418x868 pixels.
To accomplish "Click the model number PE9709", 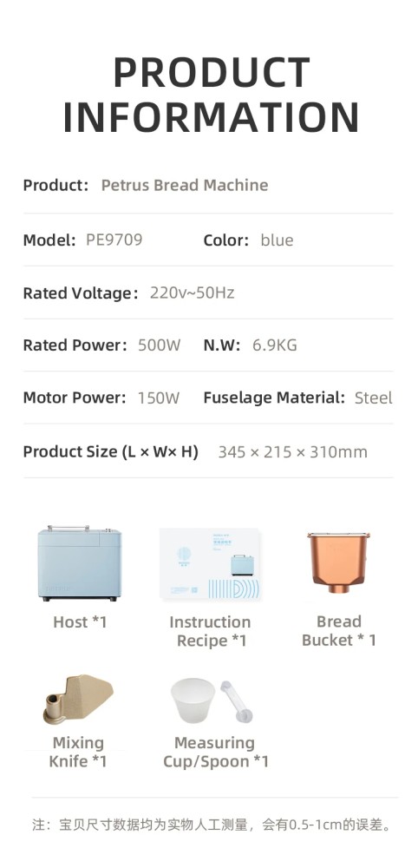I will 114,240.
